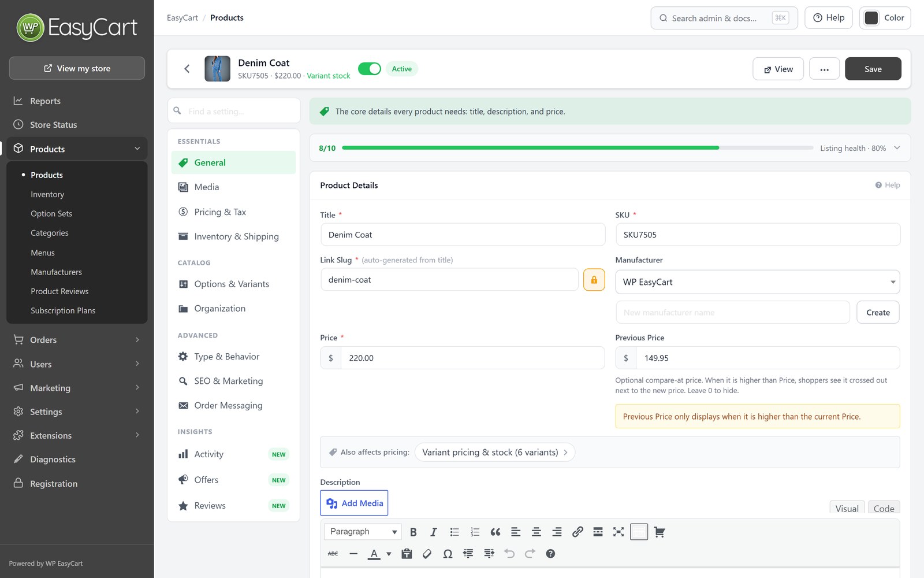Click the Bold formatting icon
The height and width of the screenshot is (578, 924).
413,532
